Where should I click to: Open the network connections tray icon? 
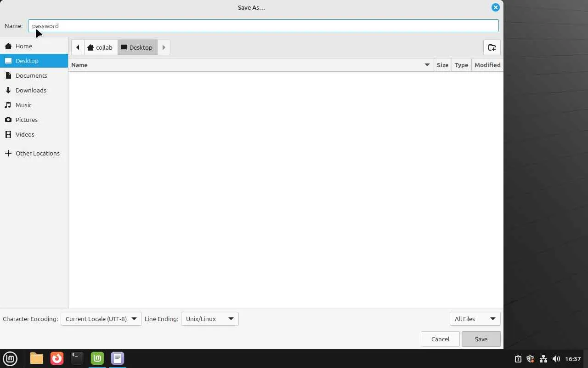click(543, 359)
